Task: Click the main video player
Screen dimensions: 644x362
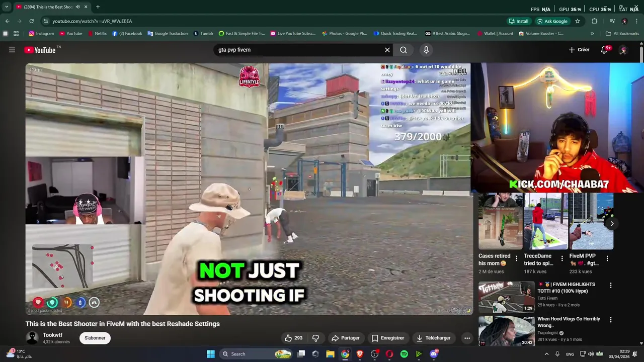Action: pos(249,189)
